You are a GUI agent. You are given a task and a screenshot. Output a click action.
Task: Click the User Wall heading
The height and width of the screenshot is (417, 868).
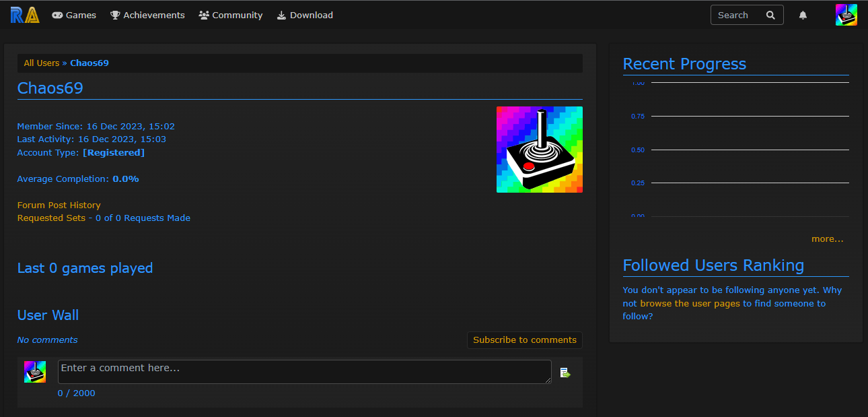[48, 315]
